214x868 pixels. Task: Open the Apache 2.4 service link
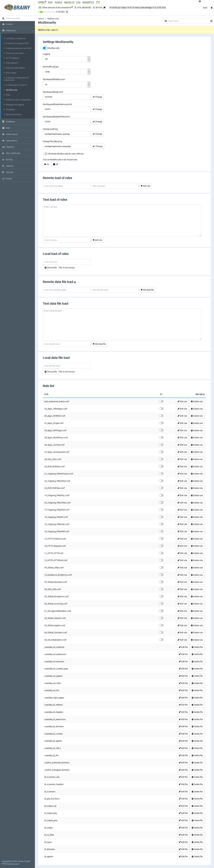(x=69, y=2)
